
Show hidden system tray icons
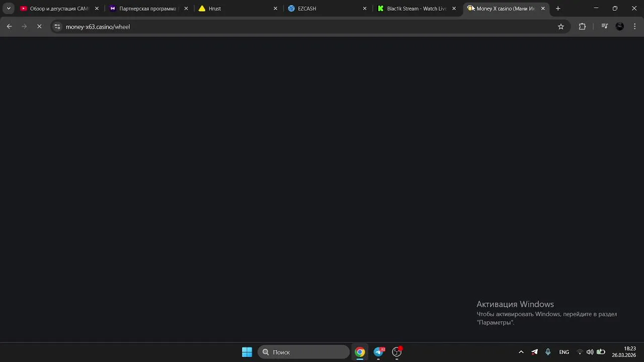tap(521, 352)
